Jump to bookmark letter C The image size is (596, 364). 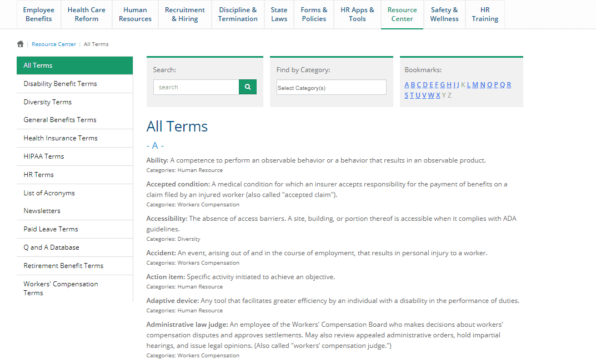[x=419, y=85]
